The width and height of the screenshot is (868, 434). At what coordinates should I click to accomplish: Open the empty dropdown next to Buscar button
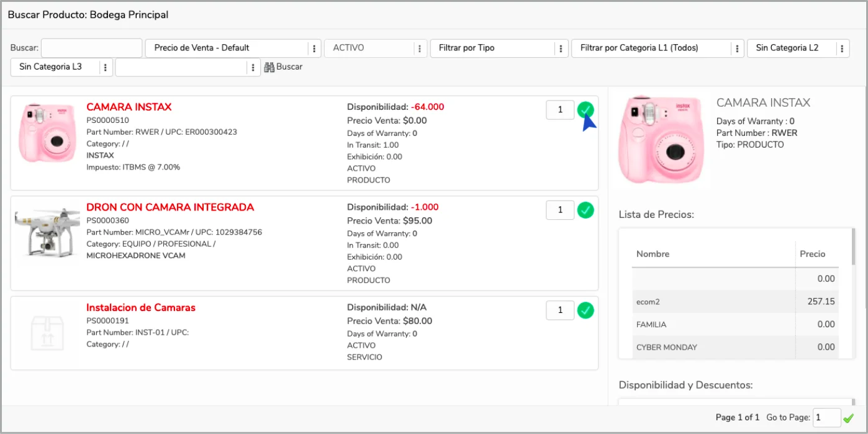tap(188, 67)
